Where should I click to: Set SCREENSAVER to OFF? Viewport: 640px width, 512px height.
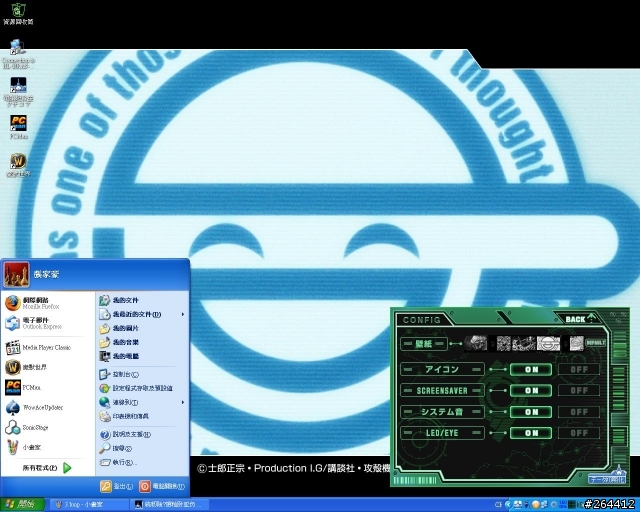[x=579, y=391]
